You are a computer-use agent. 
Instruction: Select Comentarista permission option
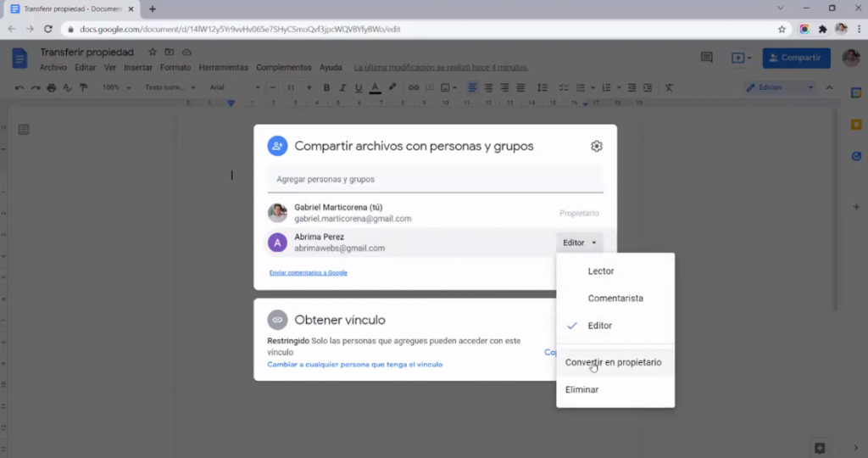[615, 299]
